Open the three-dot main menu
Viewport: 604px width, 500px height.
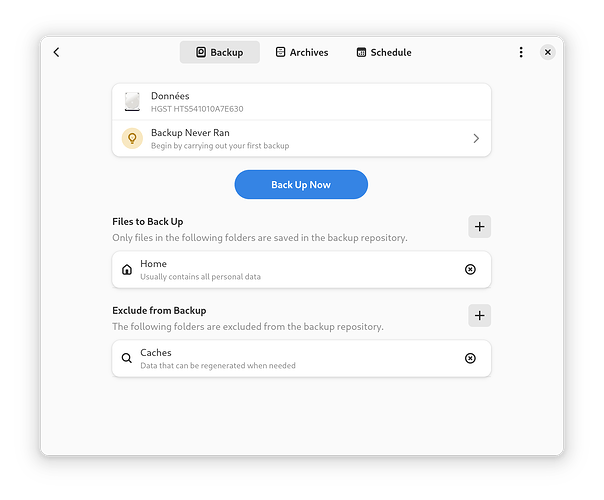click(521, 52)
